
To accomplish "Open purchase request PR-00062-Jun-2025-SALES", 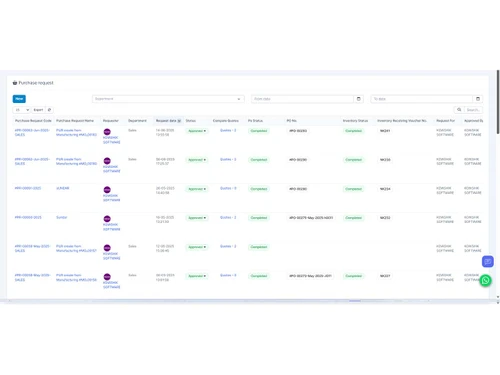I will (x=32, y=161).
